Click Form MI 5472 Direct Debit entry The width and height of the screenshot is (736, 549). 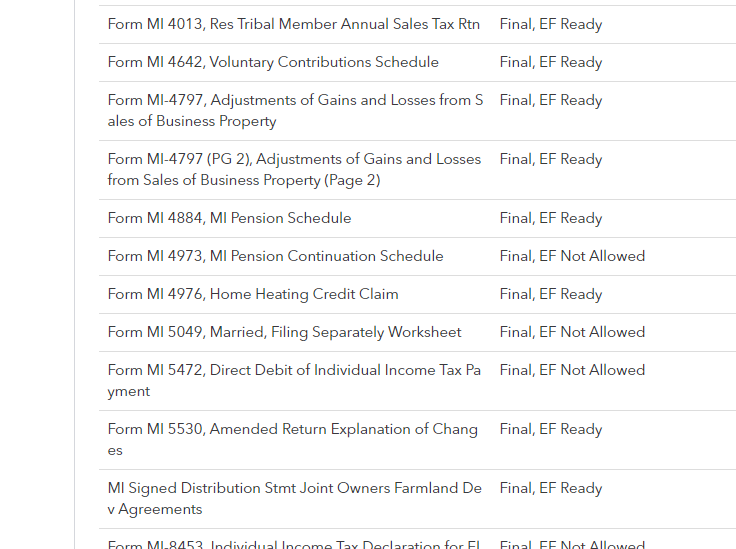coord(294,380)
